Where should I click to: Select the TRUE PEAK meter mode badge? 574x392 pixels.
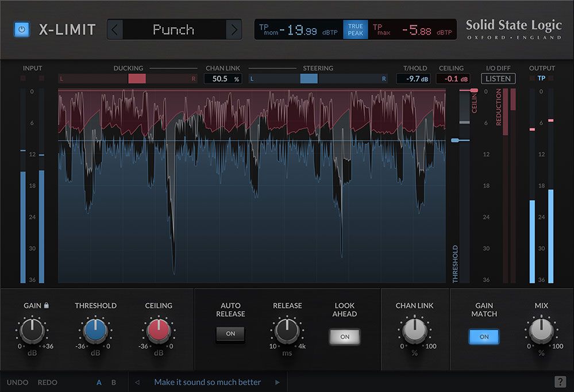tap(355, 29)
